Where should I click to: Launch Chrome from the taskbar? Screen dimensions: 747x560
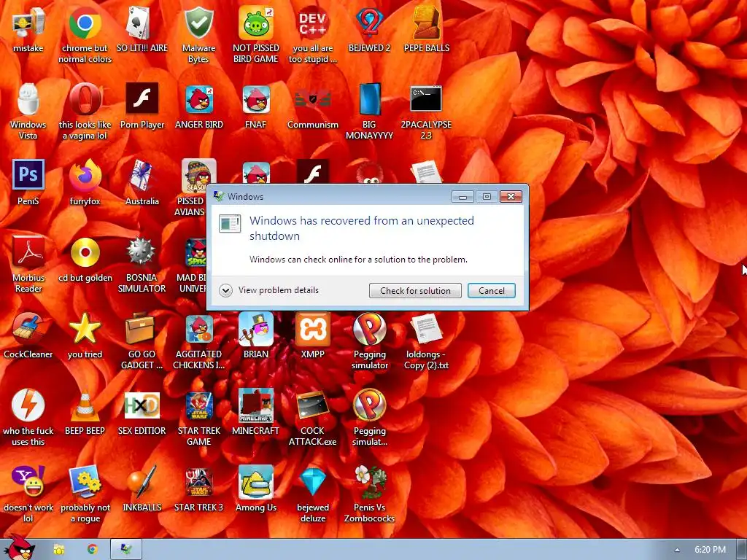[x=93, y=549]
